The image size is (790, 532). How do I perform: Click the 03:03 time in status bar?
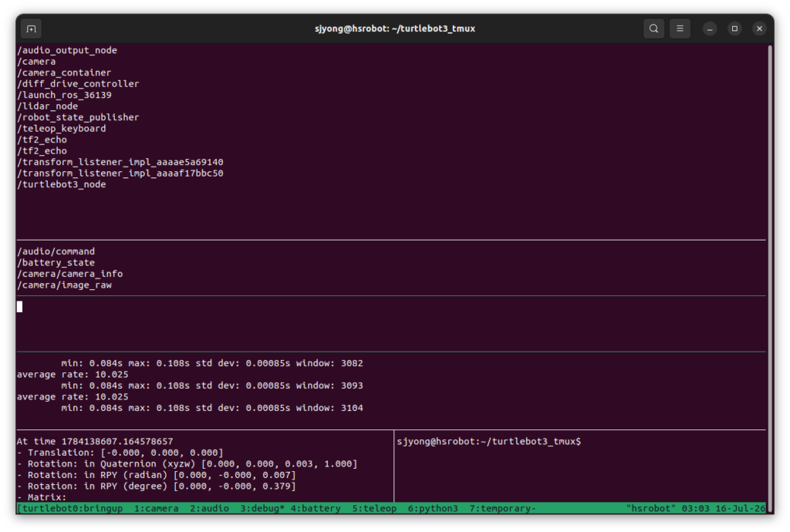click(x=696, y=508)
